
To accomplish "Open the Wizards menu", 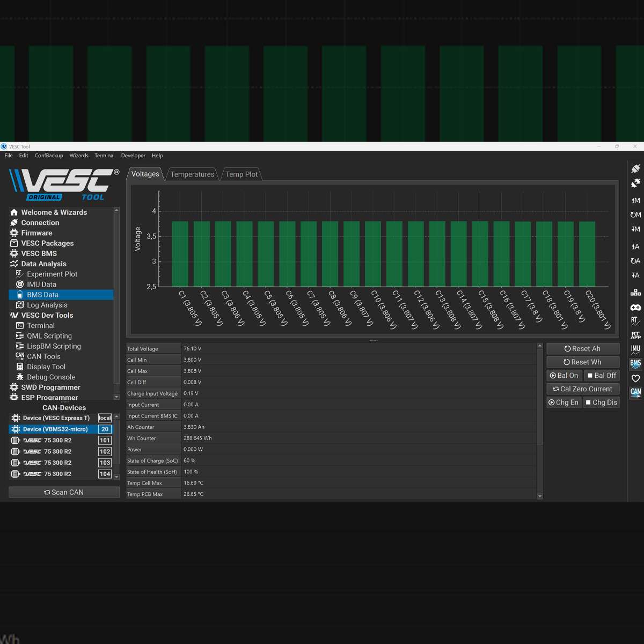I will (79, 156).
